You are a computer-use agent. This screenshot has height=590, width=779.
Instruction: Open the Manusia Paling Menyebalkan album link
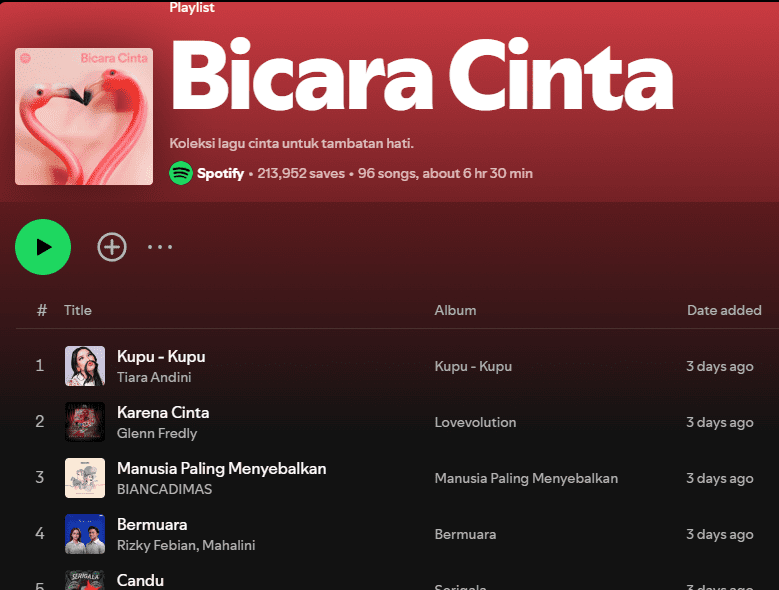point(526,478)
